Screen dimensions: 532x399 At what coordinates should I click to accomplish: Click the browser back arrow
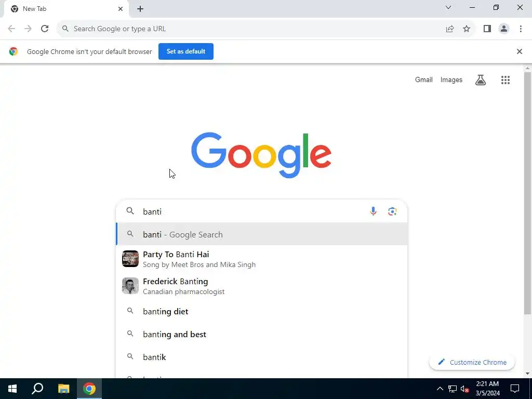[11, 29]
